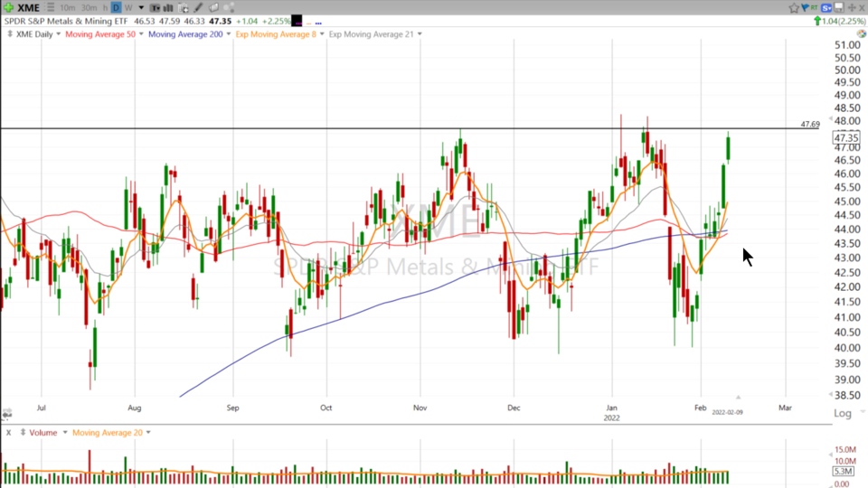Click the +2.25% percent change value
Viewport: 868px width, 488px height.
point(276,21)
